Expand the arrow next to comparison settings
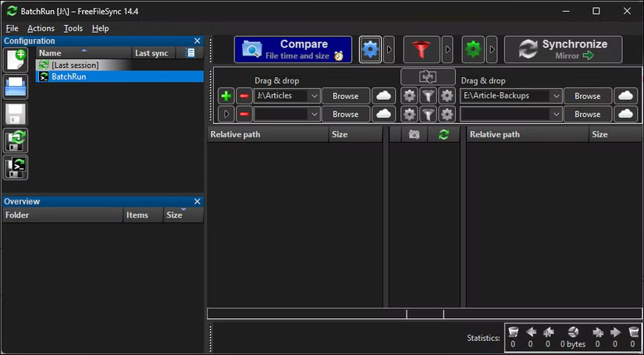This screenshot has height=355, width=644. [390, 50]
